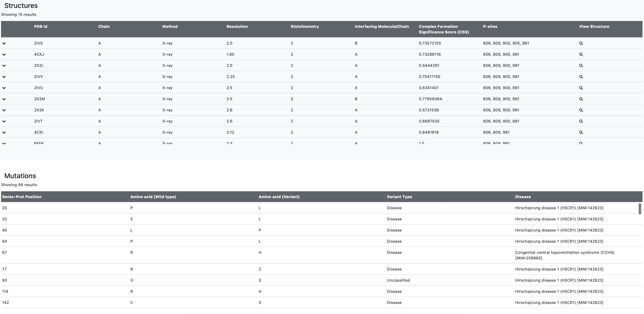Click magnifier icon in 4CKJ row
Image resolution: width=644 pixels, height=314 pixels.
[581, 54]
